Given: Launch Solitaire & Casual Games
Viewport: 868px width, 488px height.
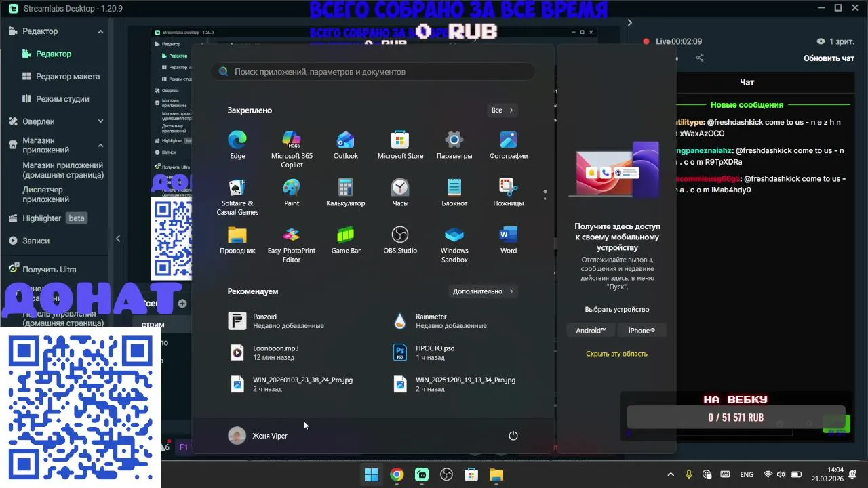Looking at the screenshot, I should point(237,197).
